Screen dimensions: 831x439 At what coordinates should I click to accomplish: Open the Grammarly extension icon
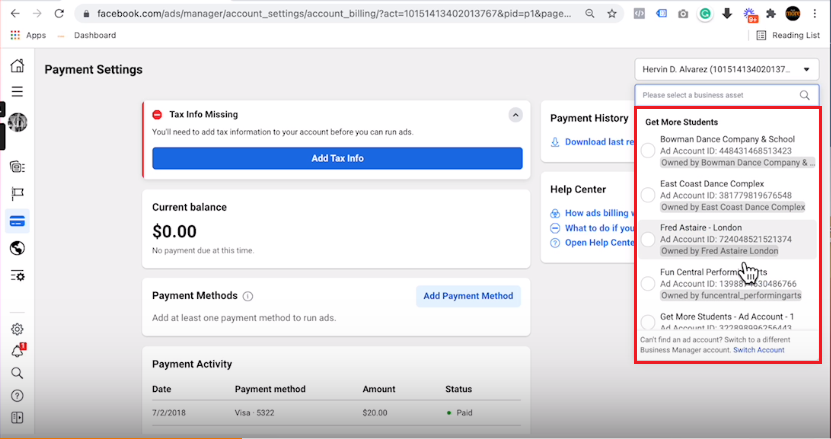coord(705,14)
